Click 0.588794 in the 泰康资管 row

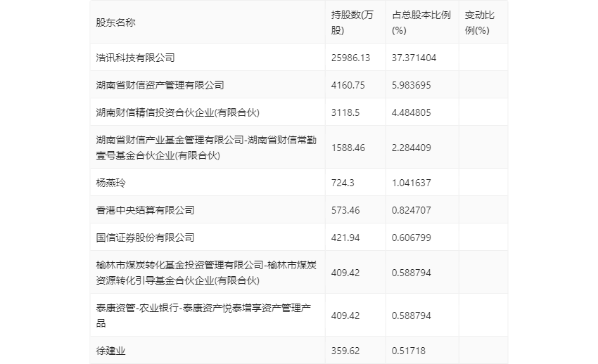[411, 316]
